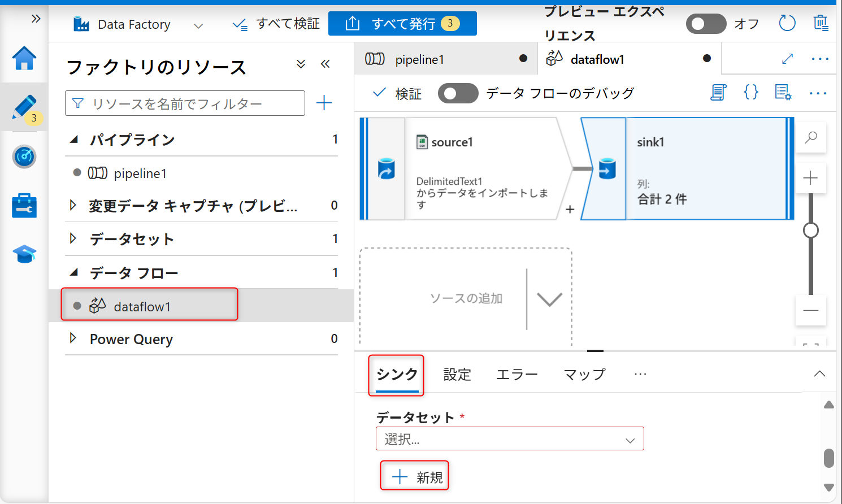
Task: Click the canvas search magnifier icon
Action: [811, 137]
